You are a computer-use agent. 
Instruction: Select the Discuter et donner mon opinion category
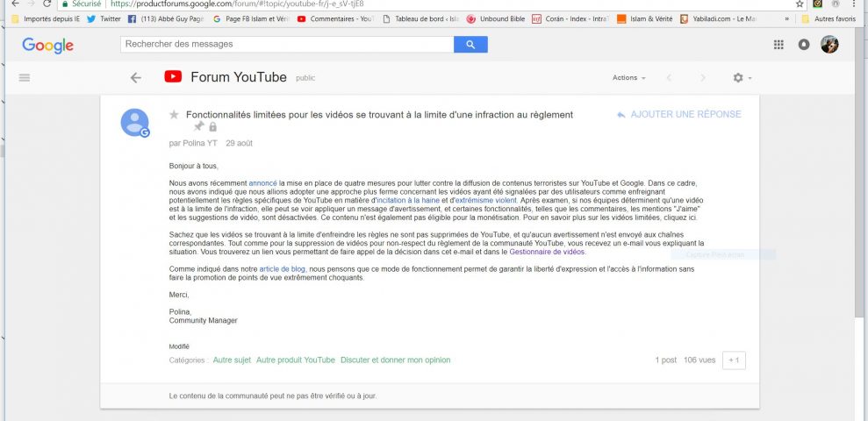point(395,360)
